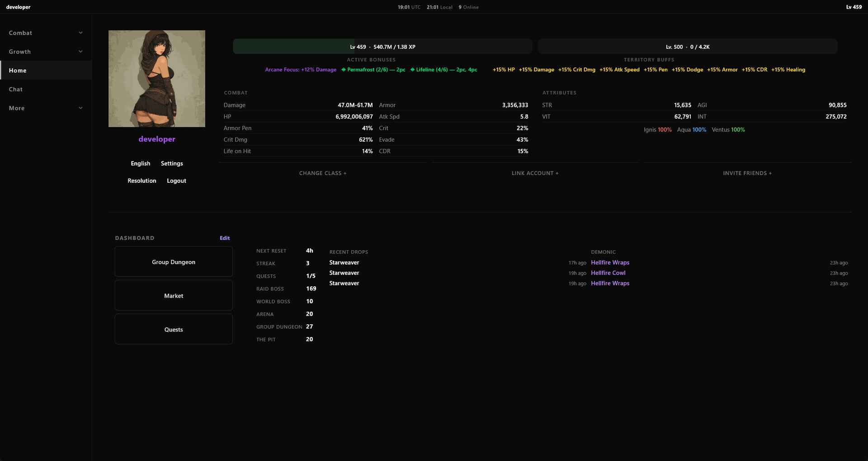
Task: Expand the Link Account section
Action: [535, 173]
